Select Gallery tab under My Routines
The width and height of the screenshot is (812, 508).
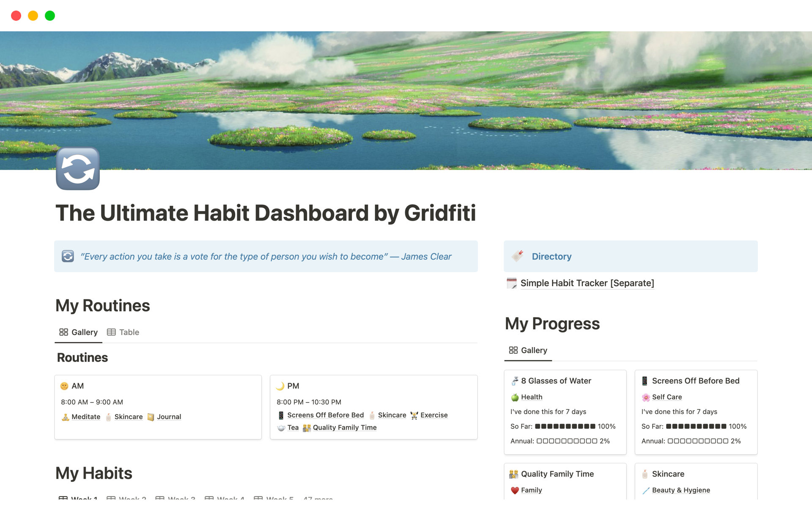pyautogui.click(x=79, y=332)
